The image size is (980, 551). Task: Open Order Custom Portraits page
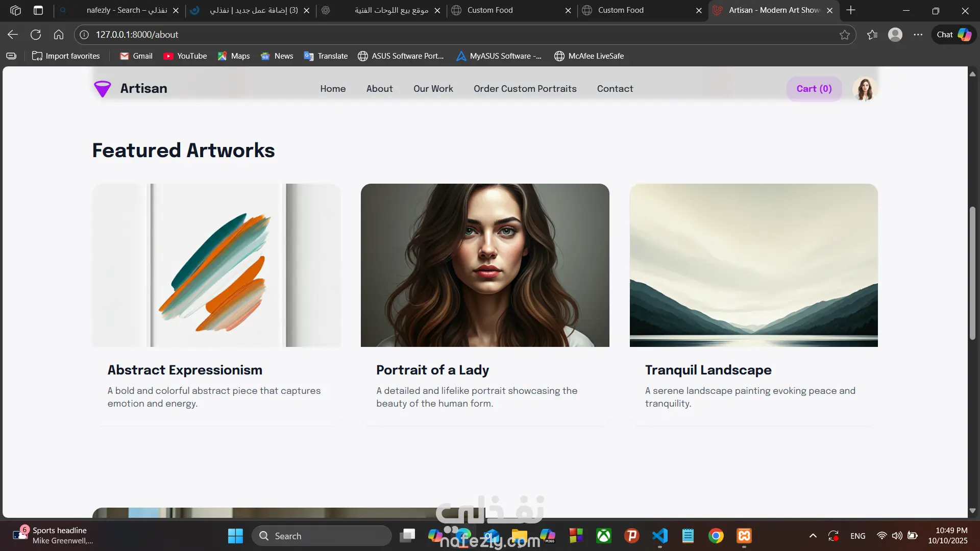pyautogui.click(x=525, y=89)
